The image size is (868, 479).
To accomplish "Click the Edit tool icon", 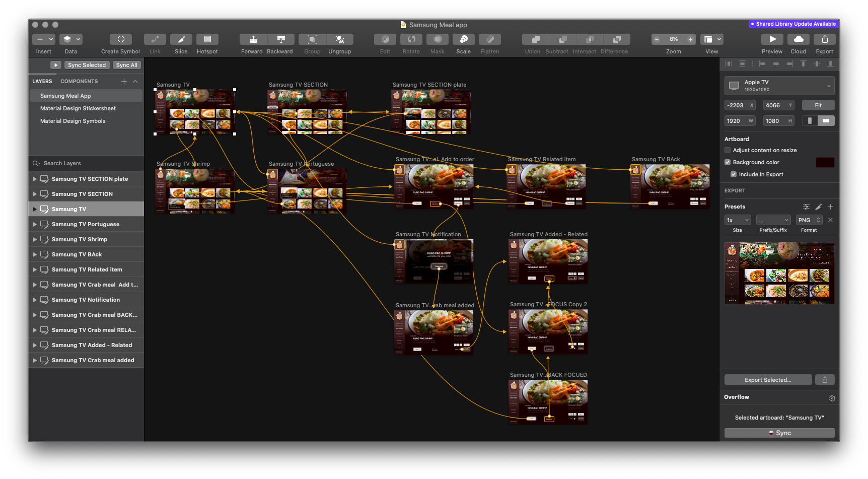I will 385,39.
